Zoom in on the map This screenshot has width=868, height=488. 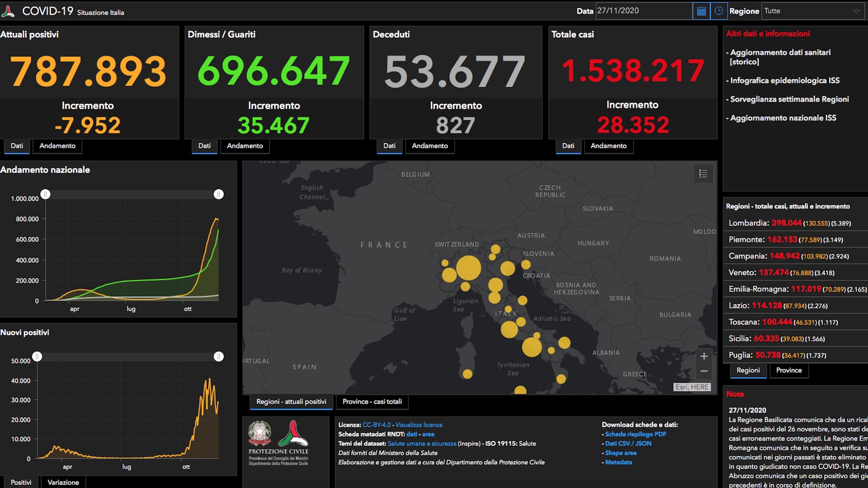(704, 356)
